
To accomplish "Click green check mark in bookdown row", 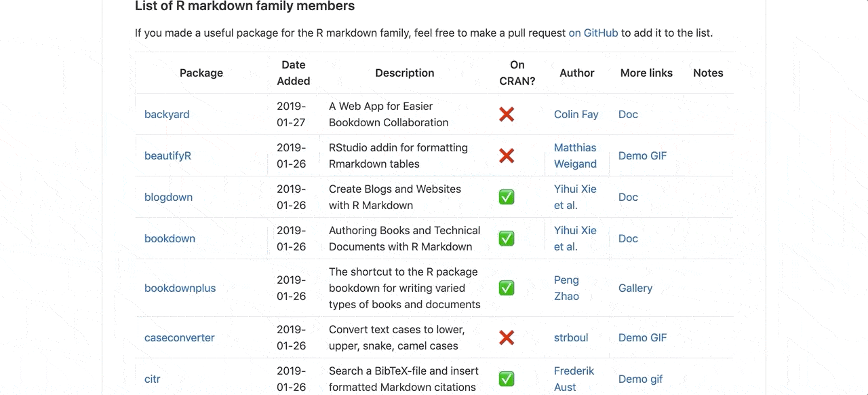I will [x=507, y=239].
